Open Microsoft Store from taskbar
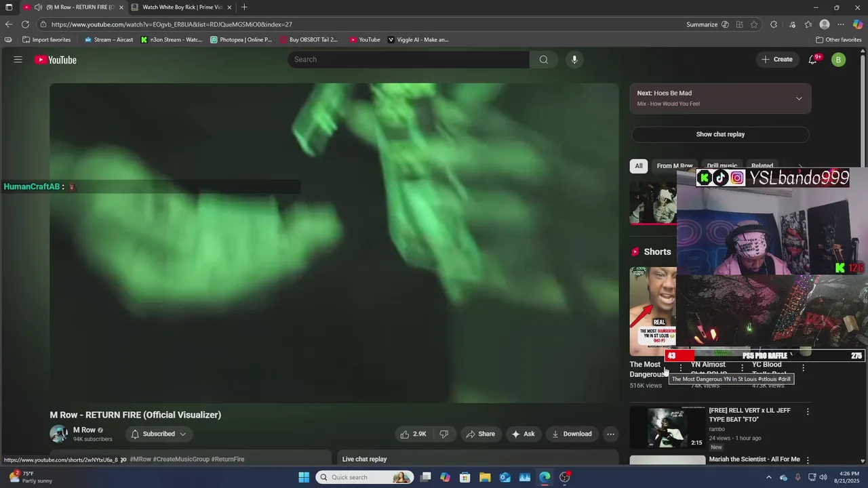Viewport: 868px width, 488px height. point(465,477)
